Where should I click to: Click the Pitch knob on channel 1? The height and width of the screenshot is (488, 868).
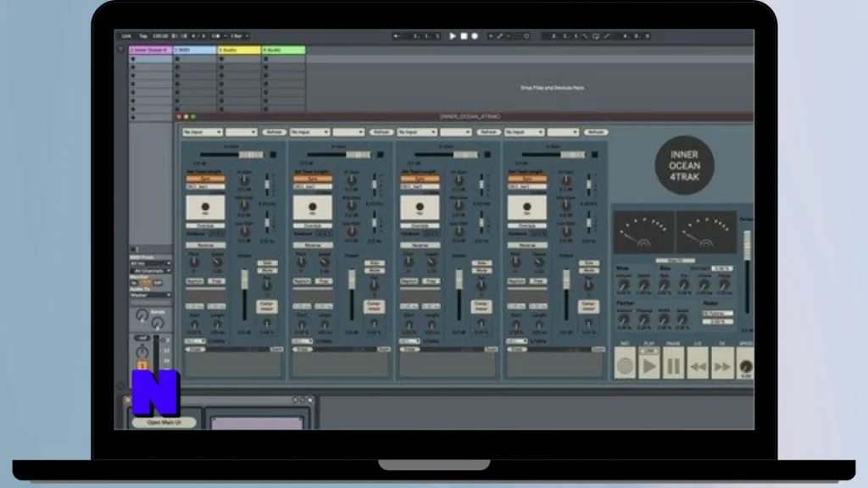[194, 263]
